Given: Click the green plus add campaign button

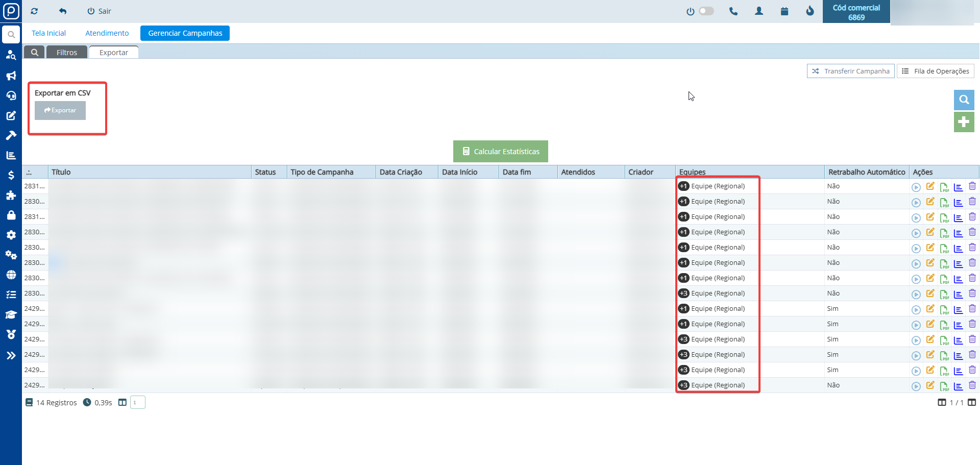Looking at the screenshot, I should pos(964,122).
